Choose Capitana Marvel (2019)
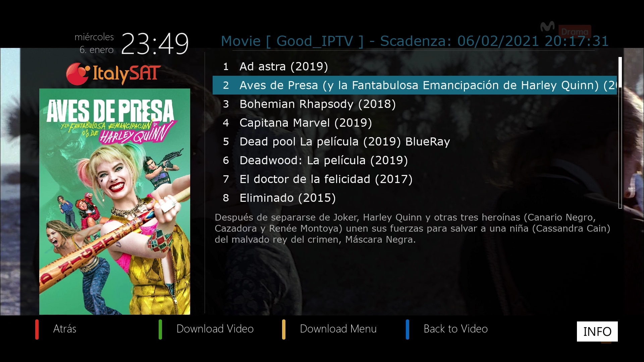Screen dimensions: 644x362 415,123
